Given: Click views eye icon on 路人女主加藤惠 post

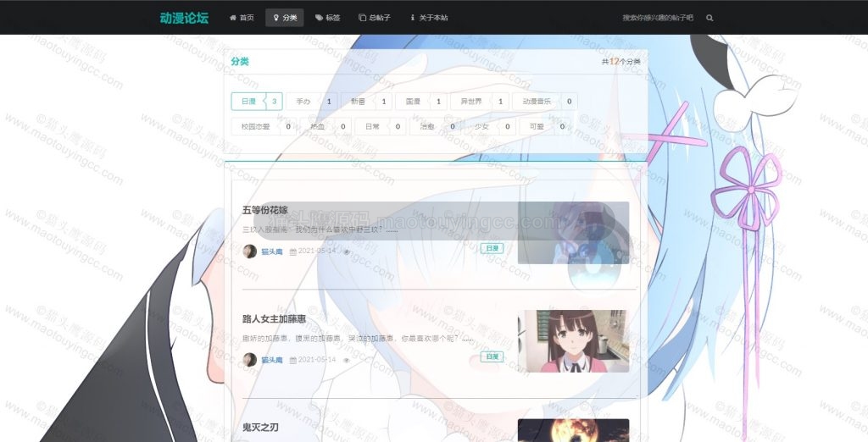Looking at the screenshot, I should 347,360.
